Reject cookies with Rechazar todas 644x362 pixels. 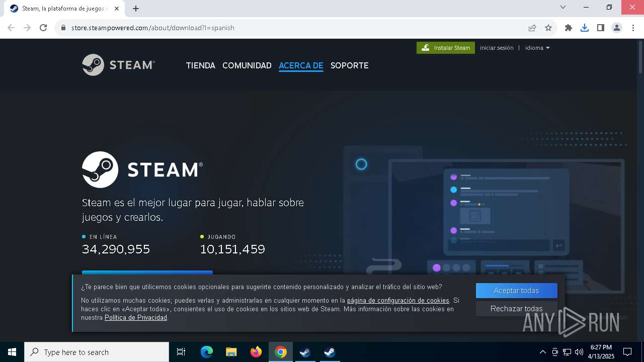point(516,309)
